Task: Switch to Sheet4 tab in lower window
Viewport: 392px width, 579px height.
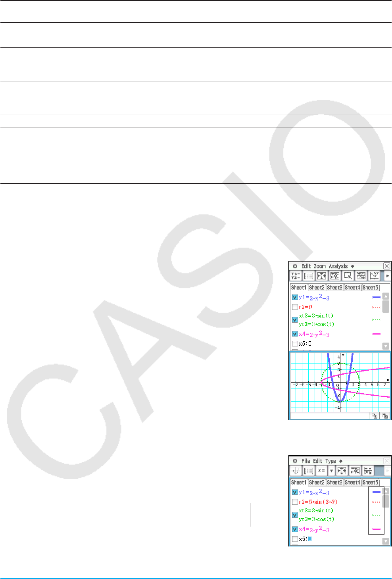Action: (x=352, y=482)
